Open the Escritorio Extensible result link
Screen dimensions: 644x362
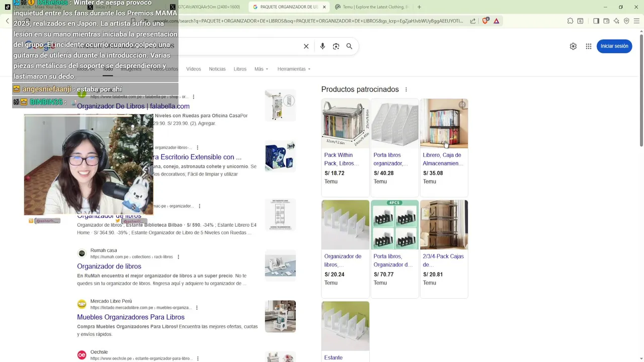coord(197,157)
